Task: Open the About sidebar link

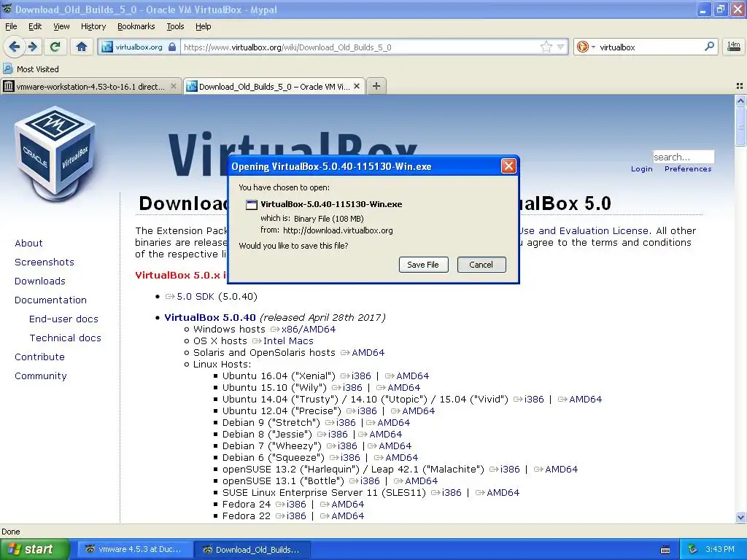Action: click(x=28, y=243)
